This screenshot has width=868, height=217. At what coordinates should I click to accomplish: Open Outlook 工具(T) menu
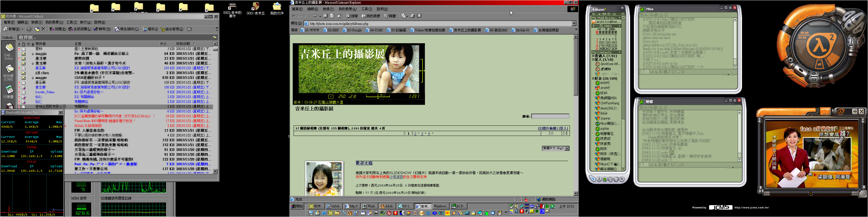[x=72, y=22]
